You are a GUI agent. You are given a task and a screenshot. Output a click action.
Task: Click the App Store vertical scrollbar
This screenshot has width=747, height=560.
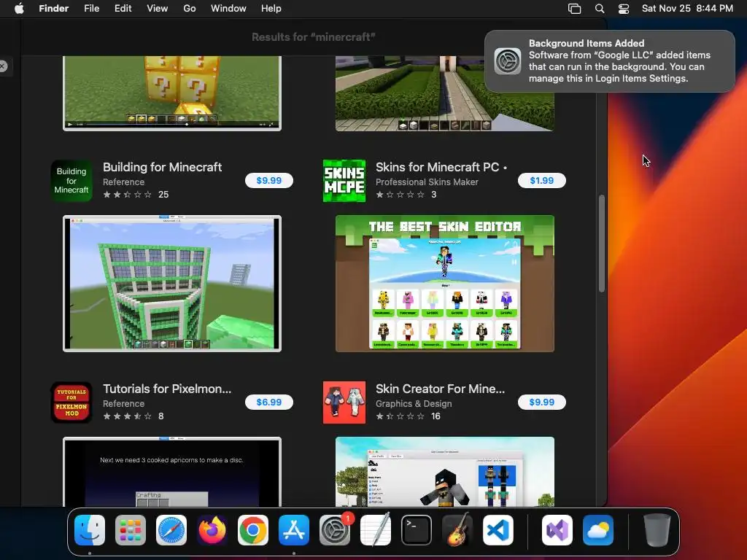click(x=602, y=244)
